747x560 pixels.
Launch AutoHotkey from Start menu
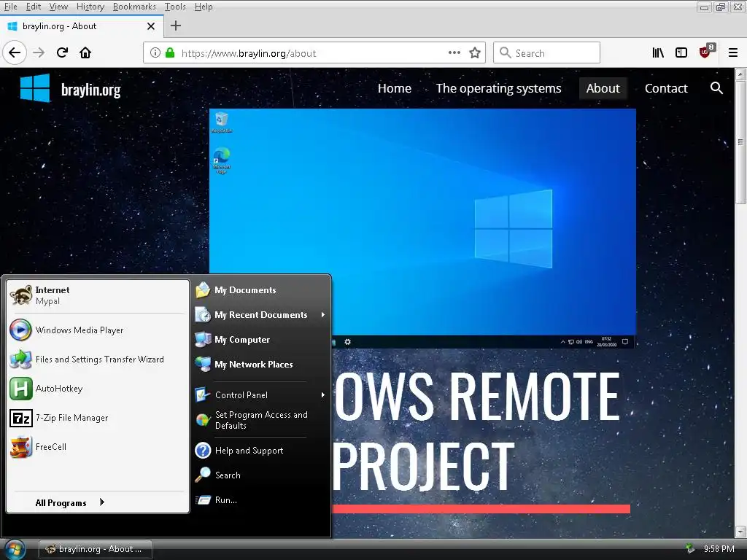98,389
